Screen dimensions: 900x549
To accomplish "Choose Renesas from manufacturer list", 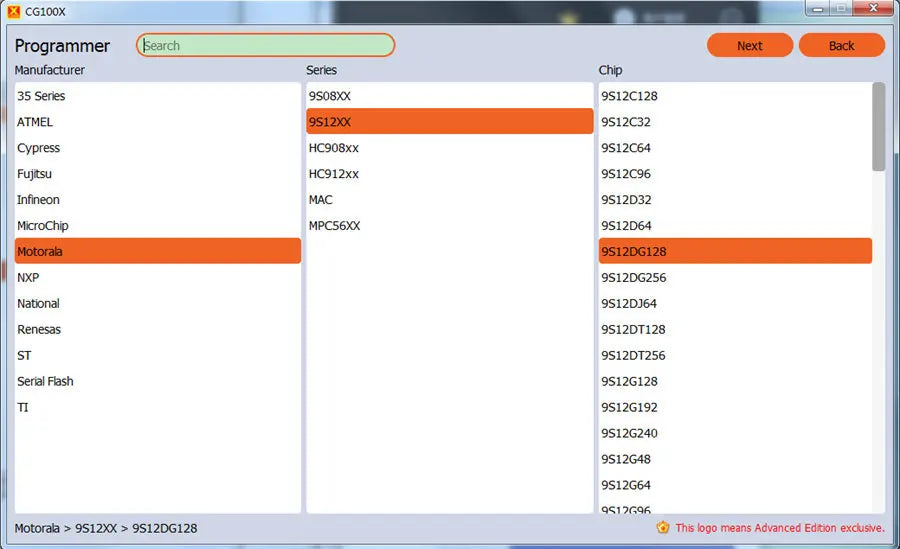I will click(158, 329).
